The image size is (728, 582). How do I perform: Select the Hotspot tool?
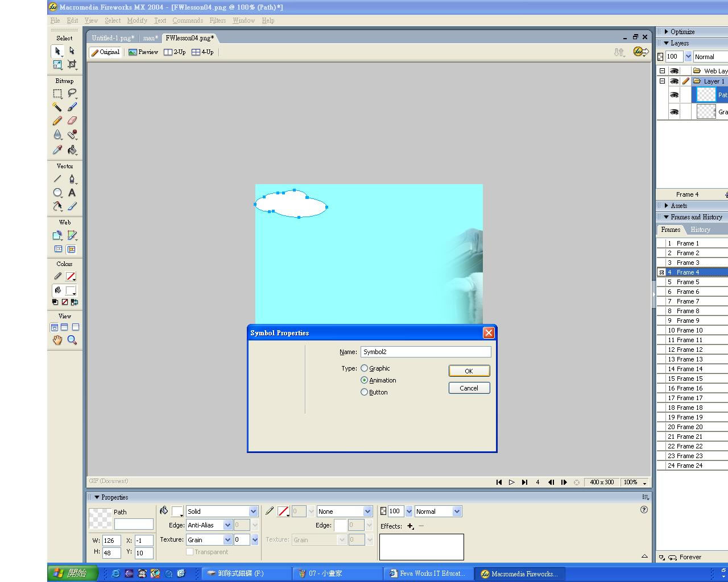click(57, 235)
